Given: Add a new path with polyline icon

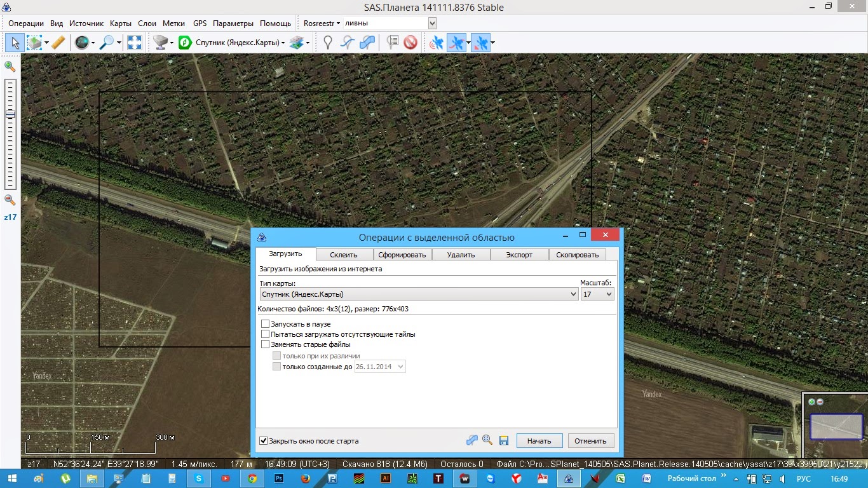Looking at the screenshot, I should click(347, 43).
